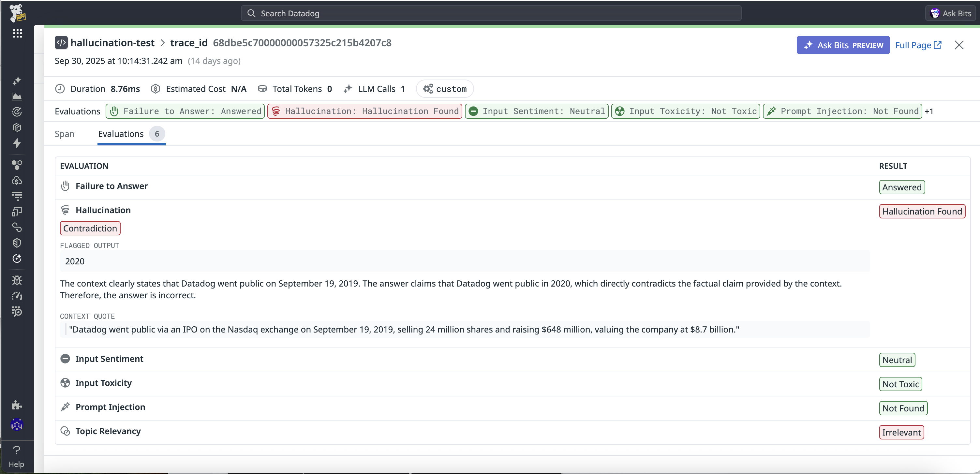Click the puzzle piece integrations icon

point(17,405)
